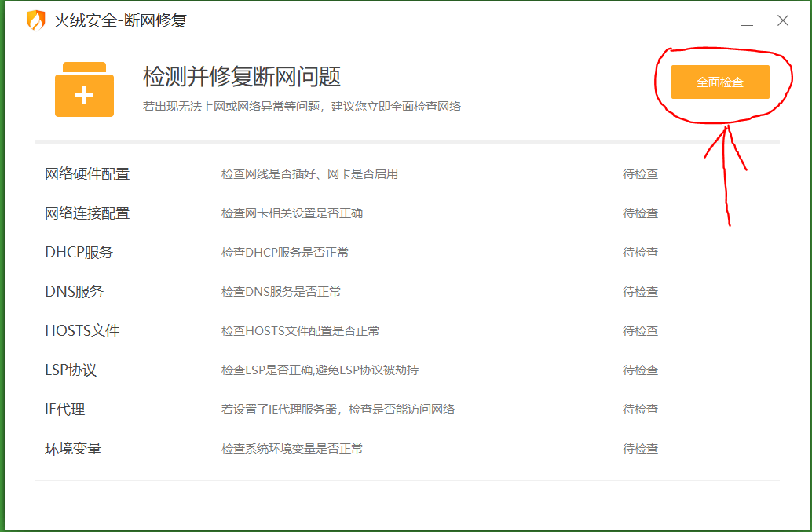Click 待检查 status in 网络硬件配置 row
This screenshot has height=532, width=812.
click(x=640, y=174)
